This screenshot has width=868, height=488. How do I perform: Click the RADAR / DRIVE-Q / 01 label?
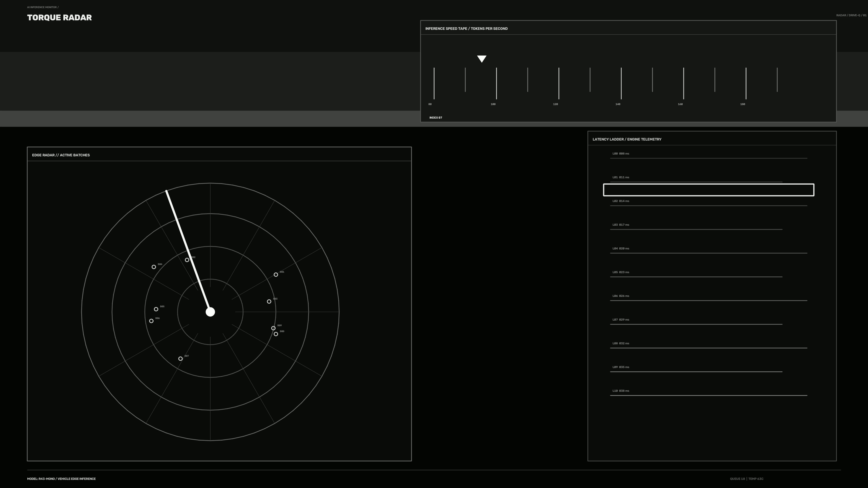[851, 15]
